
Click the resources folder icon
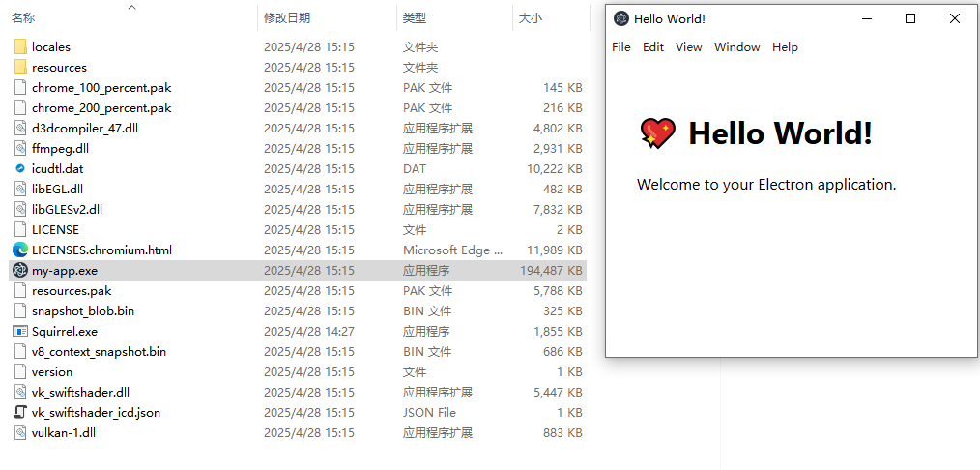(x=20, y=67)
